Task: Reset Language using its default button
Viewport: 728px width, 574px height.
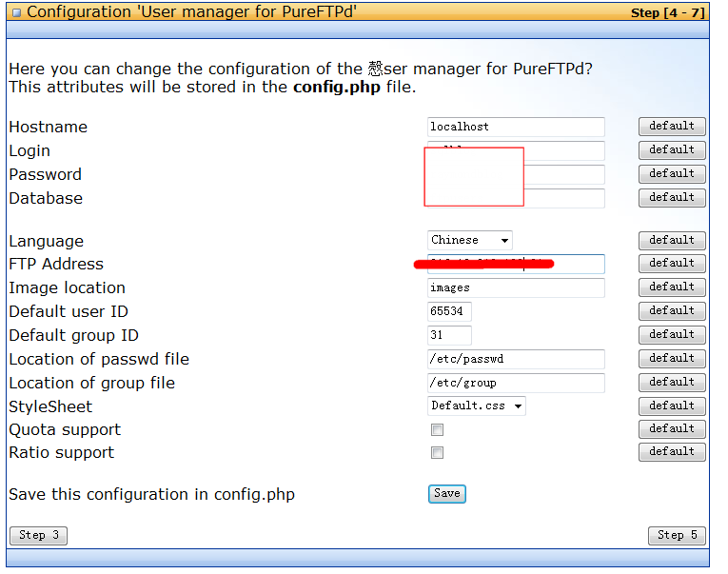Action: click(672, 241)
